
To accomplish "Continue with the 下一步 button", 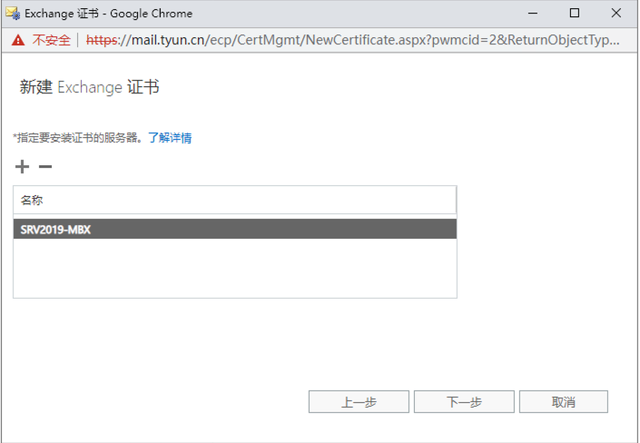I will (x=464, y=402).
